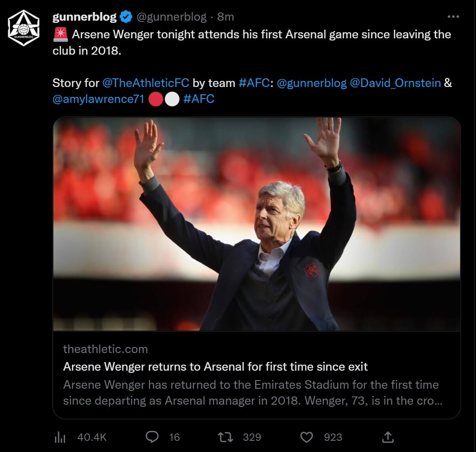Click the @gunnerblog handle beside display name
476x452 pixels.
point(171,17)
